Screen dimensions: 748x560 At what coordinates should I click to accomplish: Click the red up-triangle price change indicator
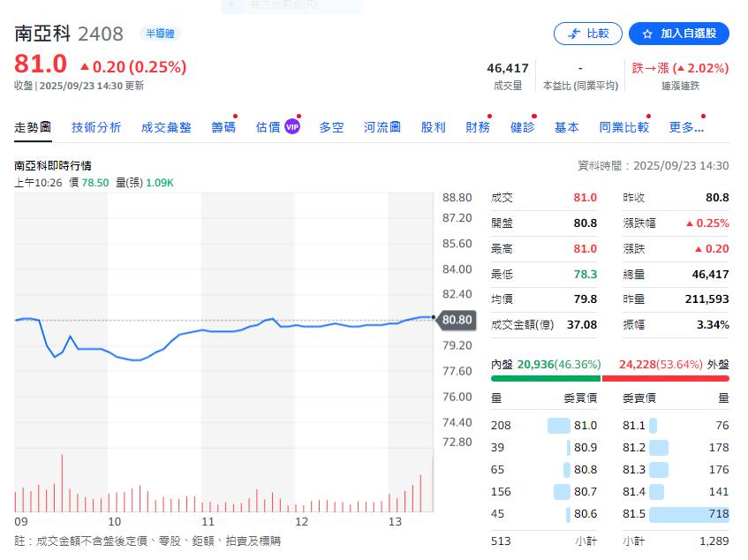85,66
